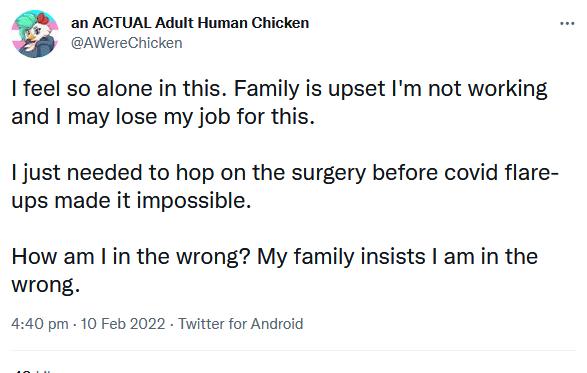
Task: Open the 'Twitter for Android' source link
Action: (240, 324)
